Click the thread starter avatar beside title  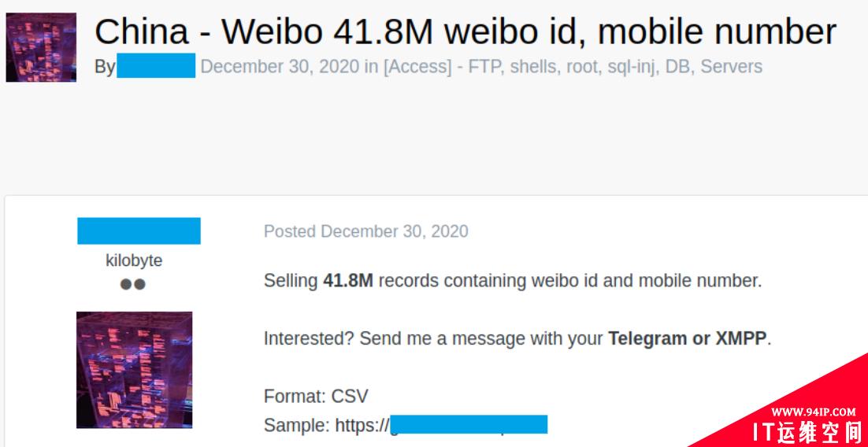(41, 47)
